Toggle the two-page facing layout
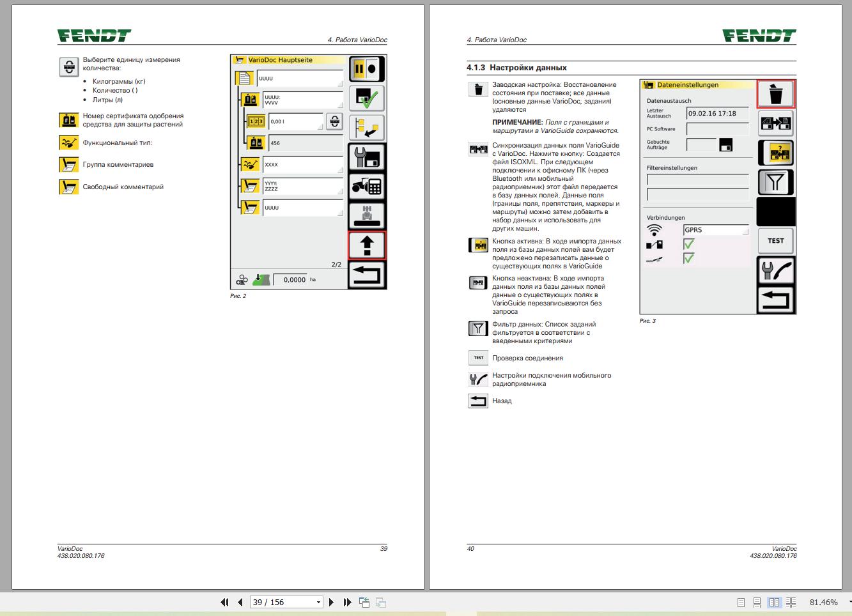 (774, 602)
